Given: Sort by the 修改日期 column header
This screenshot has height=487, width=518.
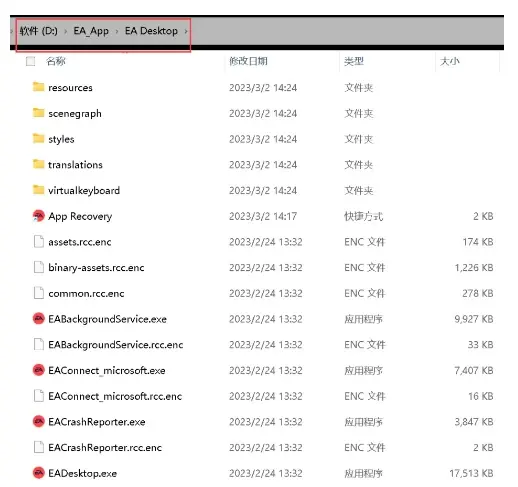Looking at the screenshot, I should pos(248,61).
